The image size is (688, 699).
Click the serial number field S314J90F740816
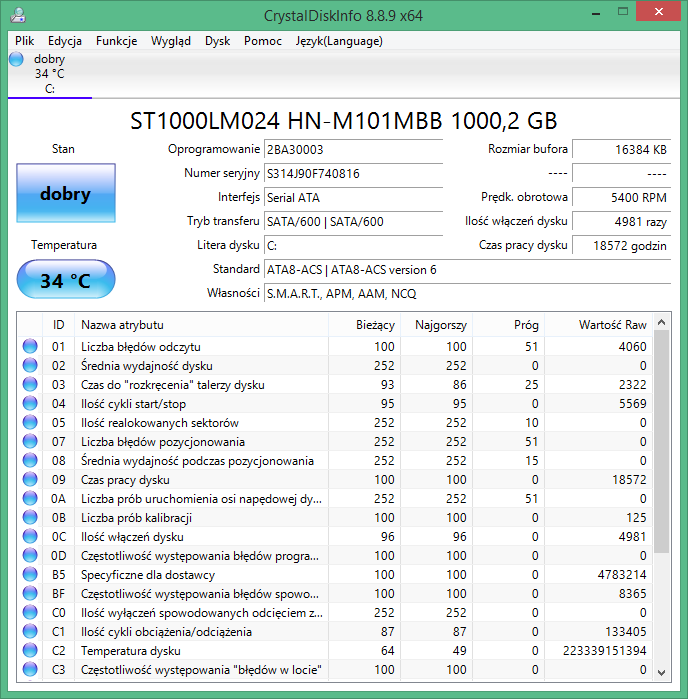(x=353, y=173)
